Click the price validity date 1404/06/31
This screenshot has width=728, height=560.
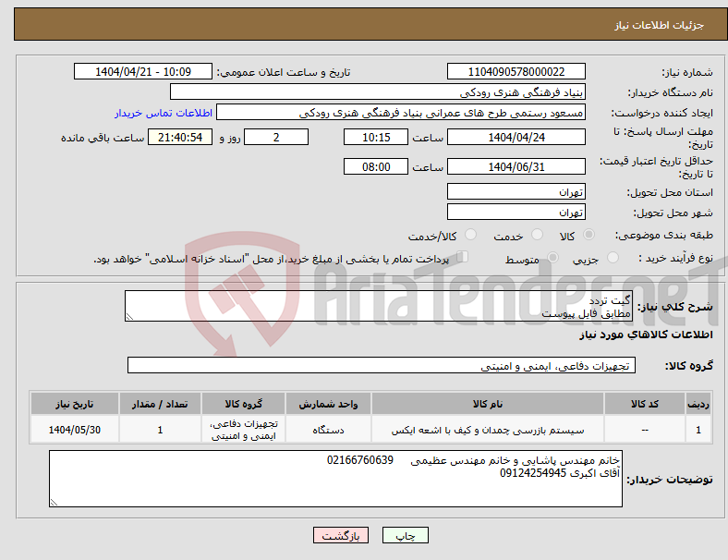(516, 166)
